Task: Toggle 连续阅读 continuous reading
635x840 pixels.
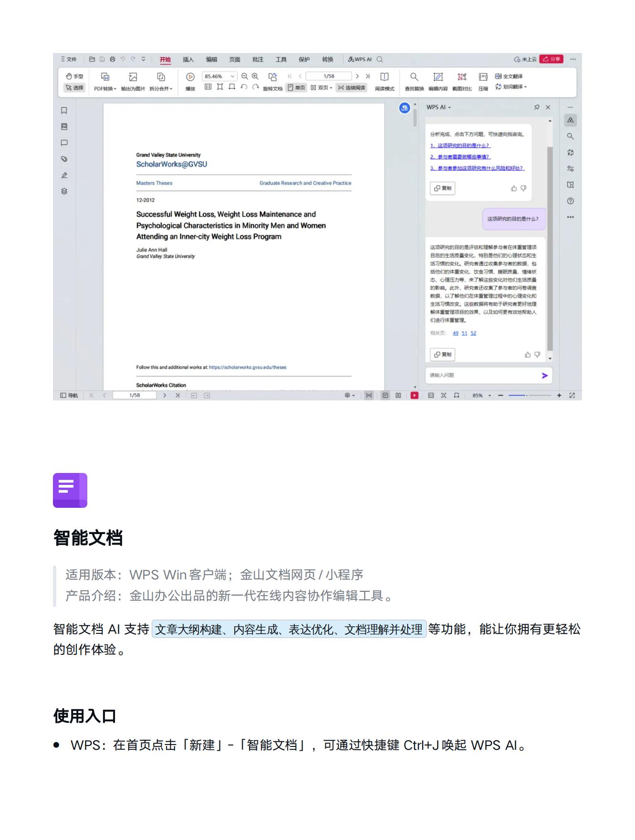Action: (352, 88)
